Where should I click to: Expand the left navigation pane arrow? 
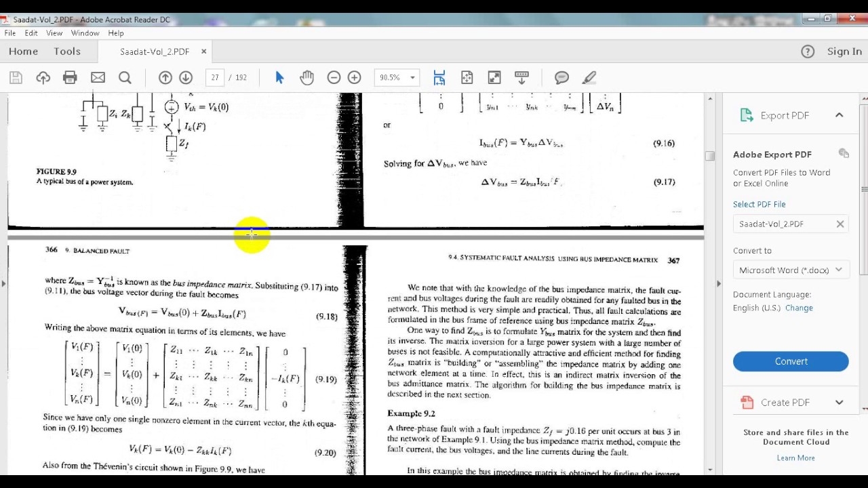[3, 283]
